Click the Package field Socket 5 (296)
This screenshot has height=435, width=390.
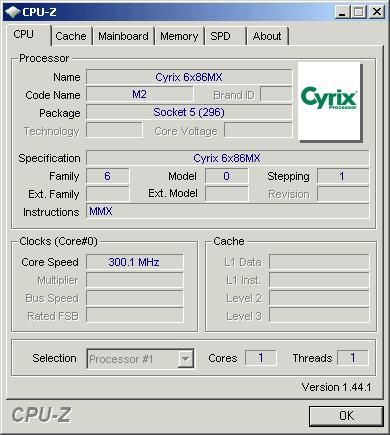tap(189, 112)
